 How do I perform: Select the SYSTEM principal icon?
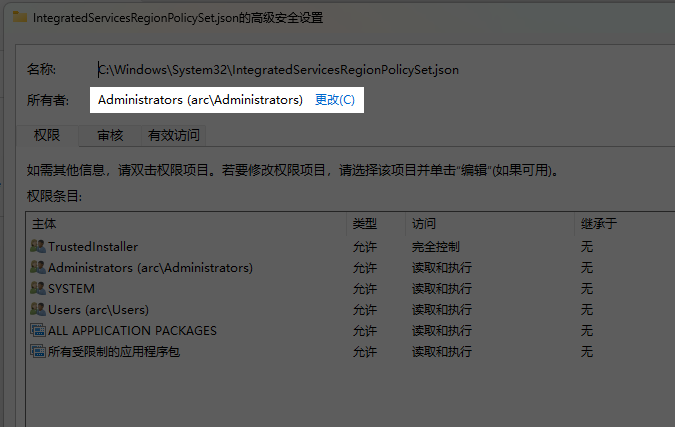[x=38, y=288]
